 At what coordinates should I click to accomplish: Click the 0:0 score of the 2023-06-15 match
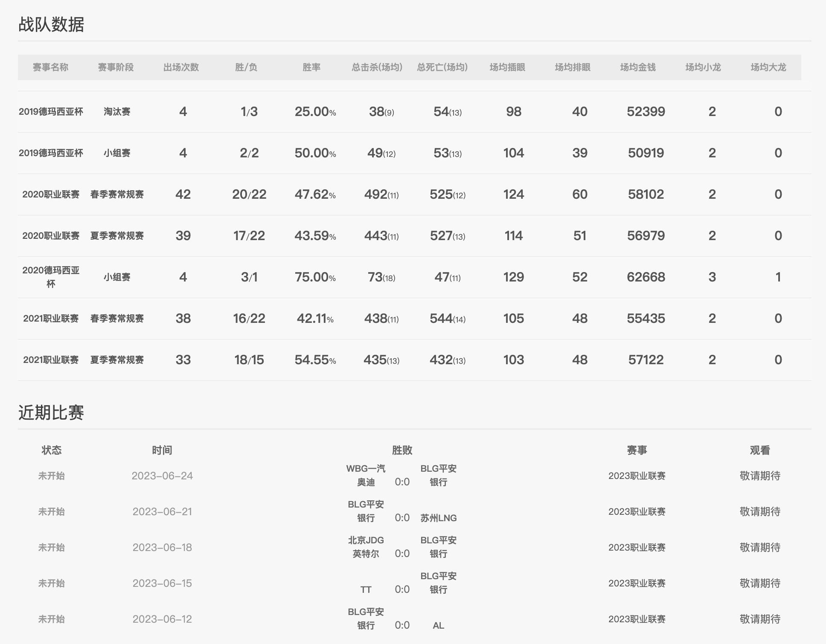coord(402,590)
